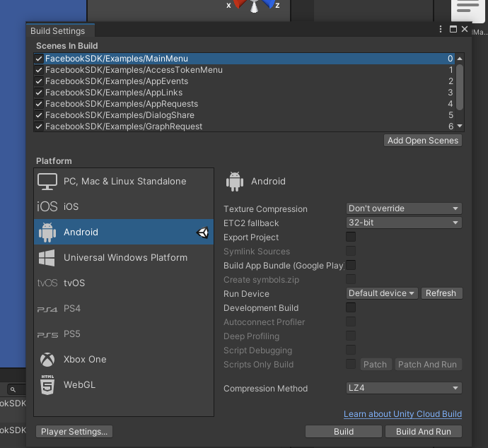Viewport: 488px width, 448px height.
Task: Click the Android robot icon in platform list
Action: 47,232
